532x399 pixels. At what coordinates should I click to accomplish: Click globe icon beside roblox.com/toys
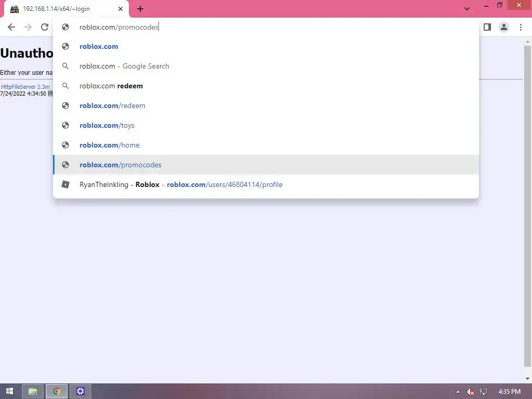[65, 125]
